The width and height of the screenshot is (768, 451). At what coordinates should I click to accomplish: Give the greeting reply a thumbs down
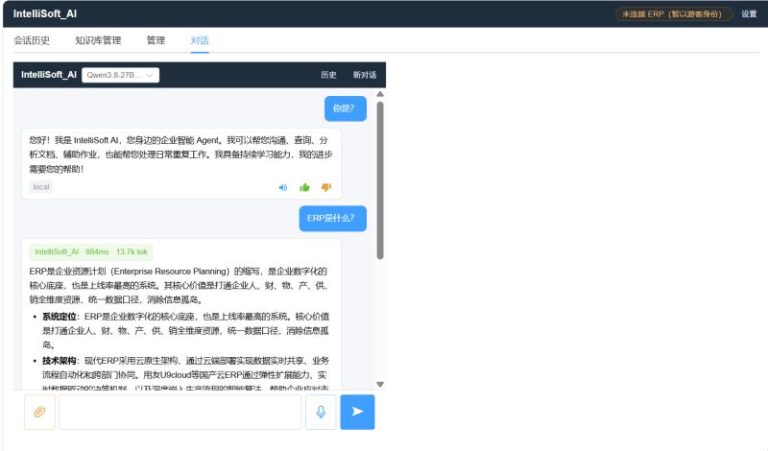326,187
